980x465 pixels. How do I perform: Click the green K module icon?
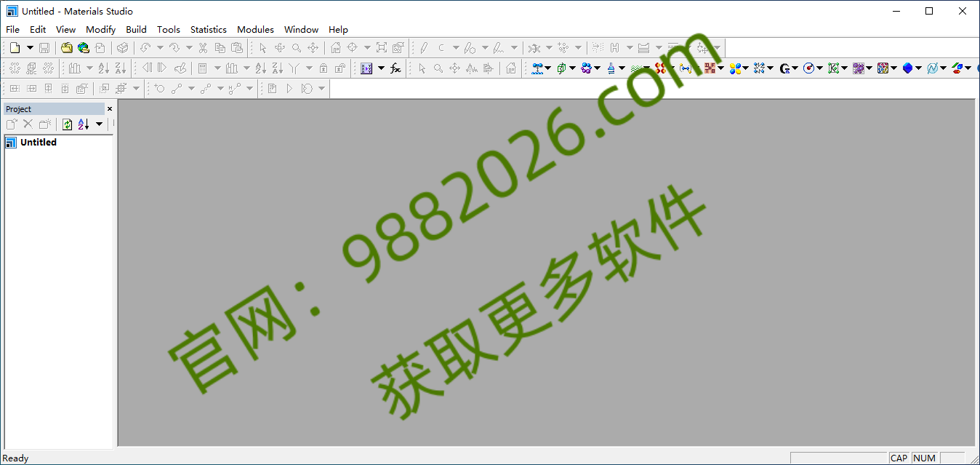[833, 68]
